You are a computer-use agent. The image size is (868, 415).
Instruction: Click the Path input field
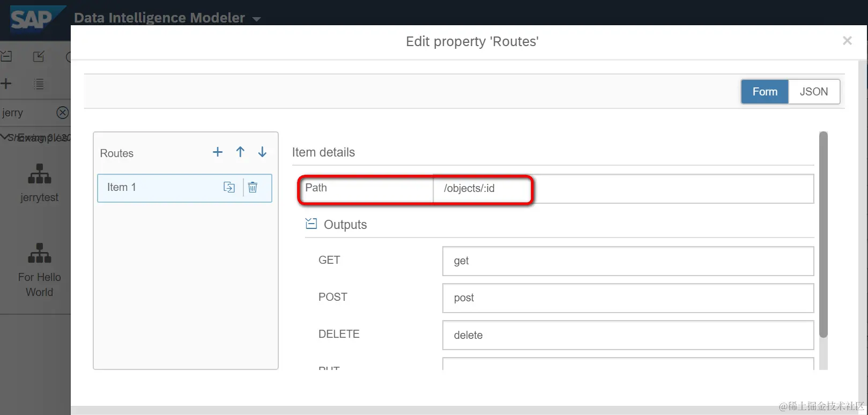(623, 189)
